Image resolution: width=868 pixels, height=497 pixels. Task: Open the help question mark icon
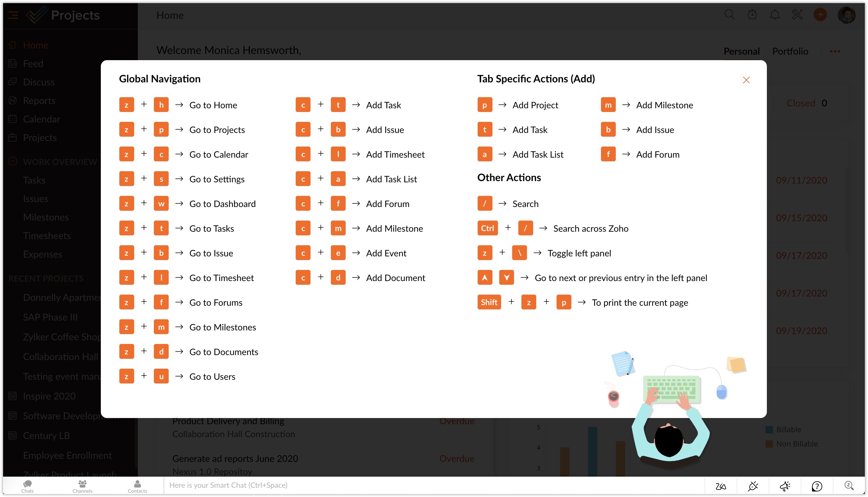coord(817,486)
